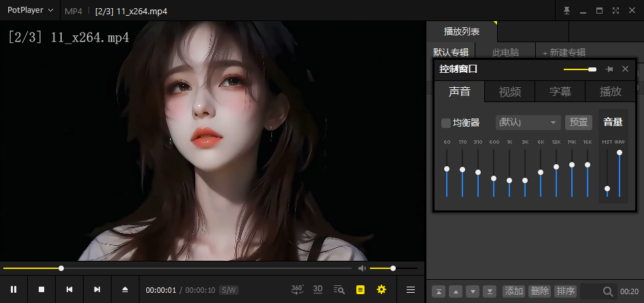Viewport: 644px width, 303px height.
Task: Open the chapter/bookmark search icon
Action: (x=339, y=289)
